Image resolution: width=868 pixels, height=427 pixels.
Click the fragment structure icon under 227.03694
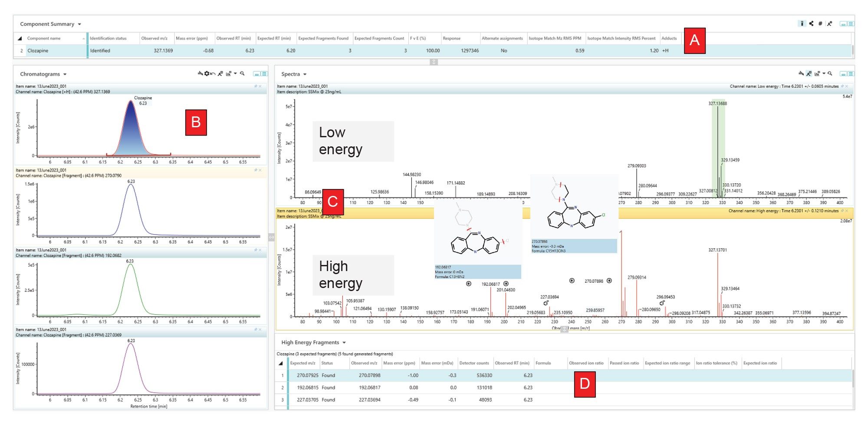point(546,303)
